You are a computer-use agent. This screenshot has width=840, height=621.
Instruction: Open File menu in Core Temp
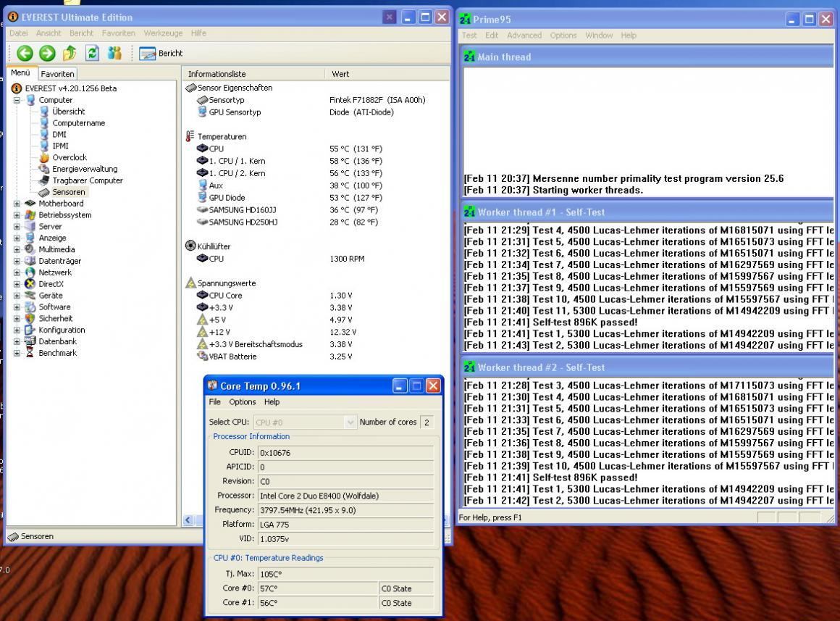point(215,402)
